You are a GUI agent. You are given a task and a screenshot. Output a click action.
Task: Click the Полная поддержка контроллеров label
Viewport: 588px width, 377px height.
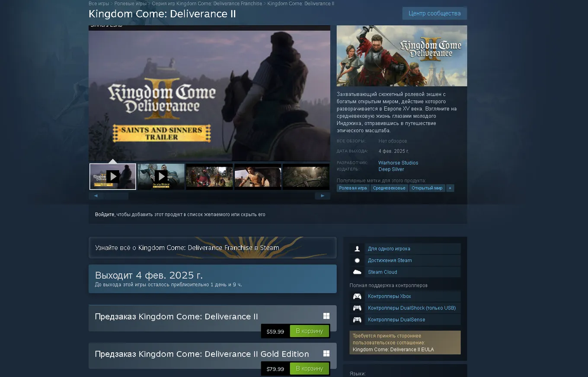click(x=388, y=285)
